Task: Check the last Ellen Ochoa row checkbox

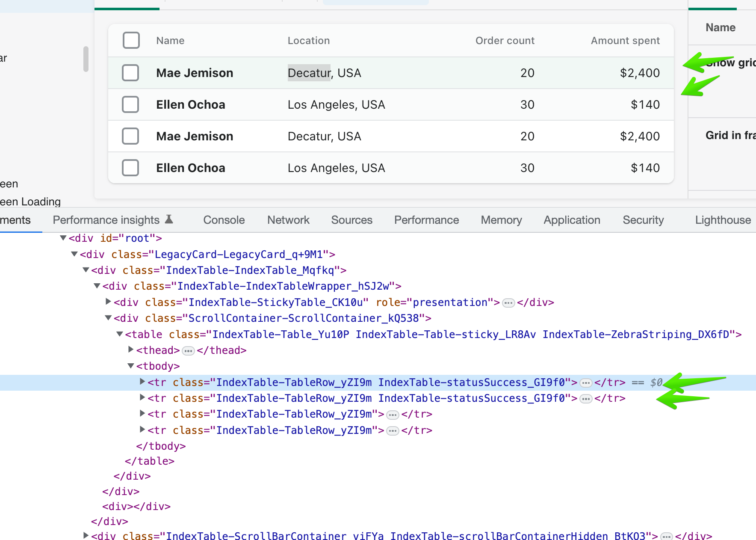Action: pos(130,168)
